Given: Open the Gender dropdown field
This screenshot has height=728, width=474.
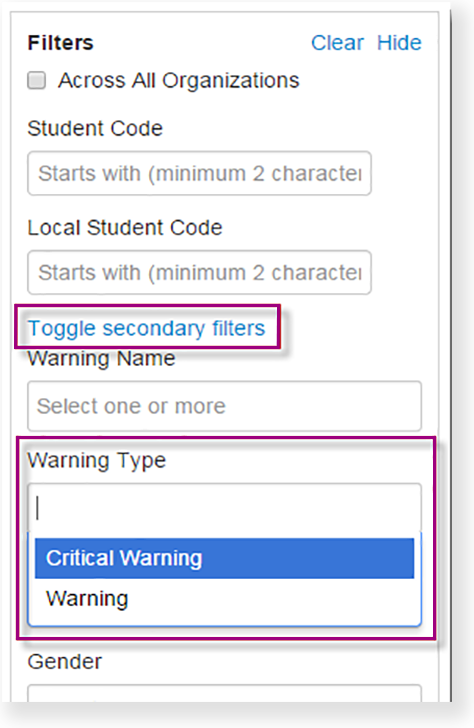Looking at the screenshot, I should [224, 693].
